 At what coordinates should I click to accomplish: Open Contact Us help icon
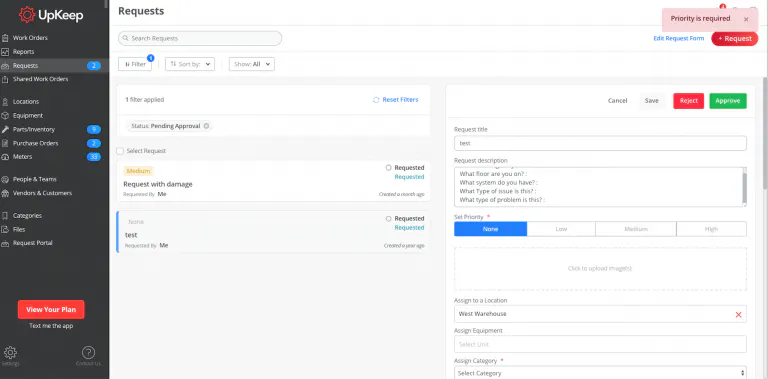88,353
